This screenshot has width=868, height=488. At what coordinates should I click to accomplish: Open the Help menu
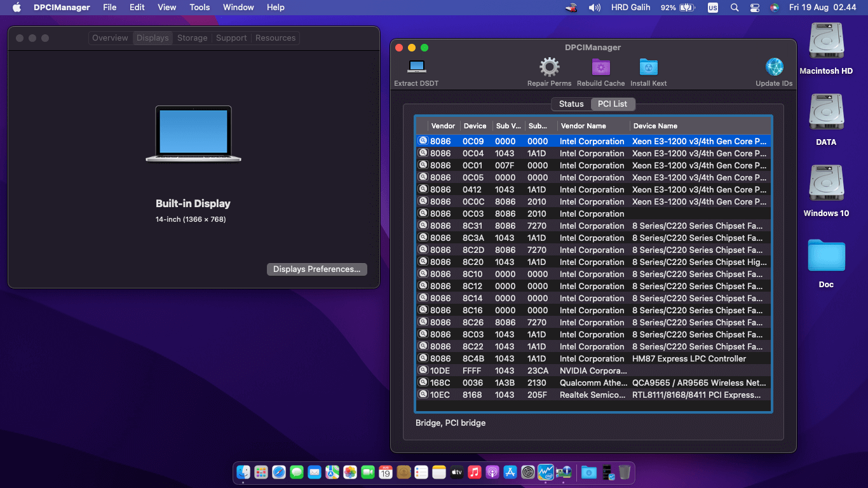pyautogui.click(x=275, y=8)
